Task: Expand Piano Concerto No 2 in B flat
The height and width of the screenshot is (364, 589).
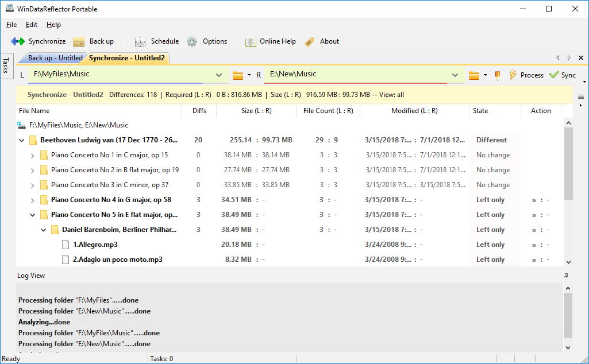Action: coord(33,171)
